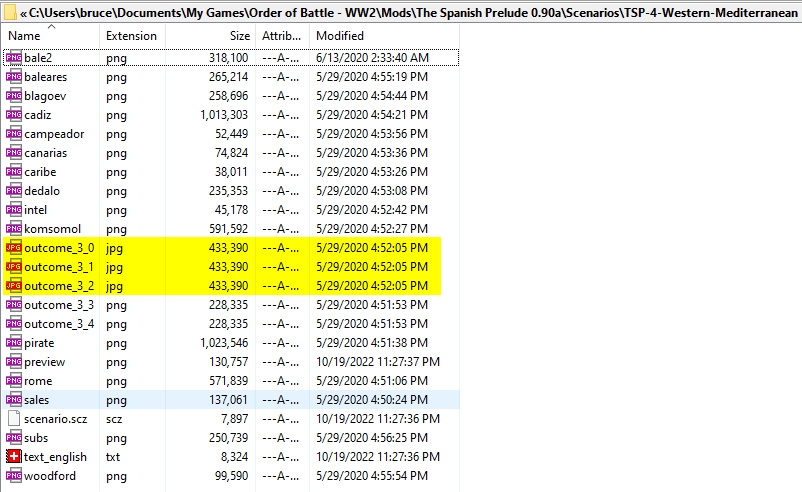Click the rome file's modified date
The height and width of the screenshot is (492, 802).
(x=372, y=381)
